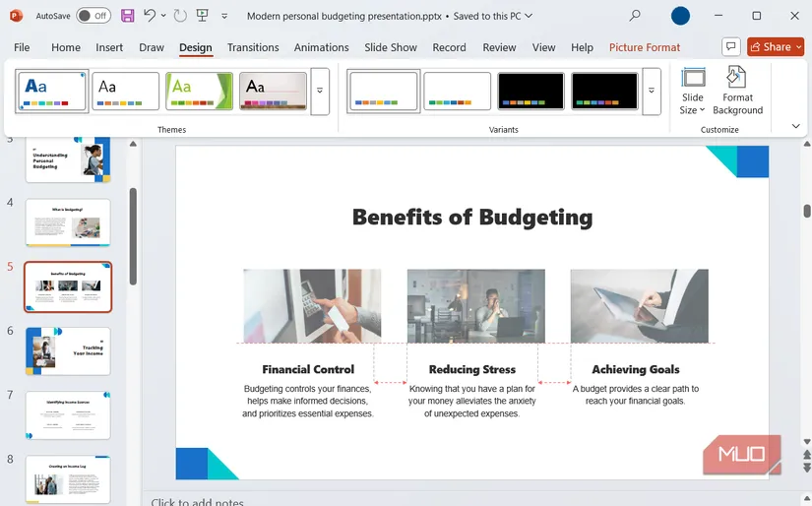Apply the green Facet theme
The height and width of the screenshot is (506, 812).
coord(200,91)
